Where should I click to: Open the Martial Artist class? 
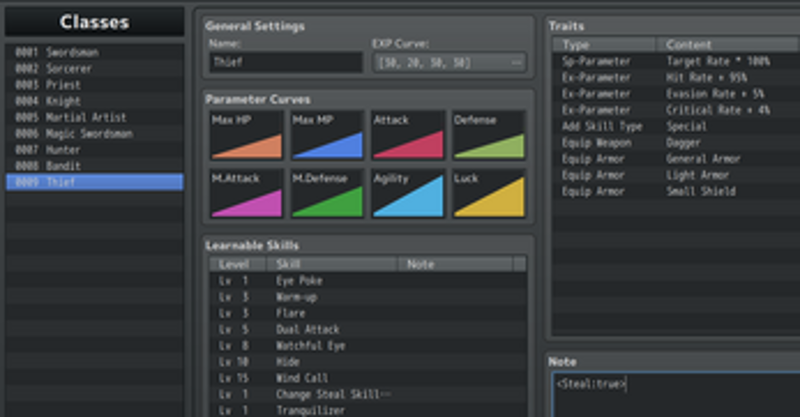point(94,117)
